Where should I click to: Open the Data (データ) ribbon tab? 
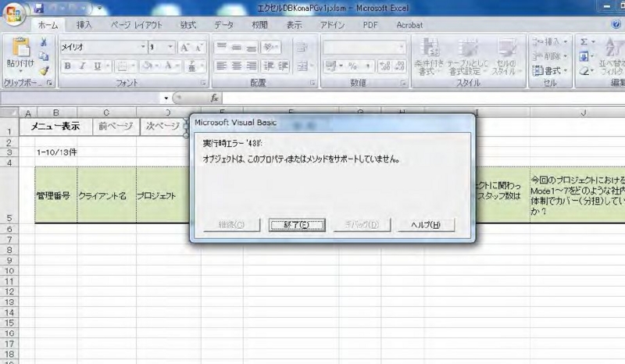coord(223,25)
